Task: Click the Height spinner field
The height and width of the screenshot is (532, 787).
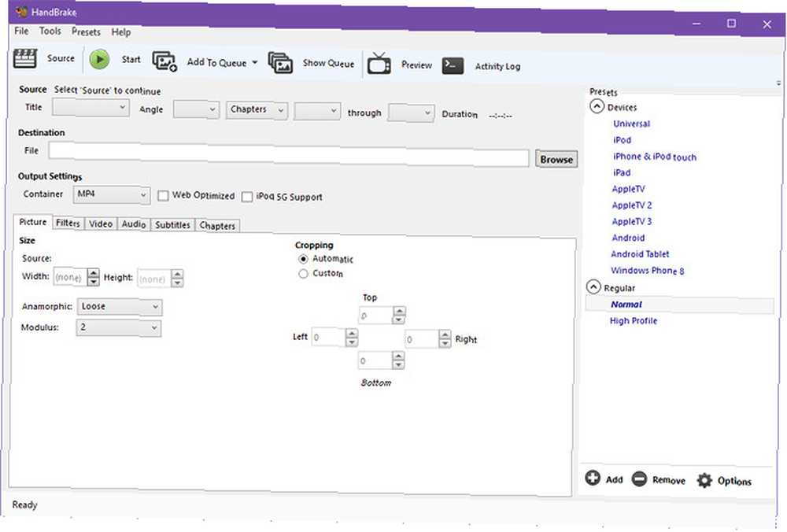Action: (x=160, y=278)
